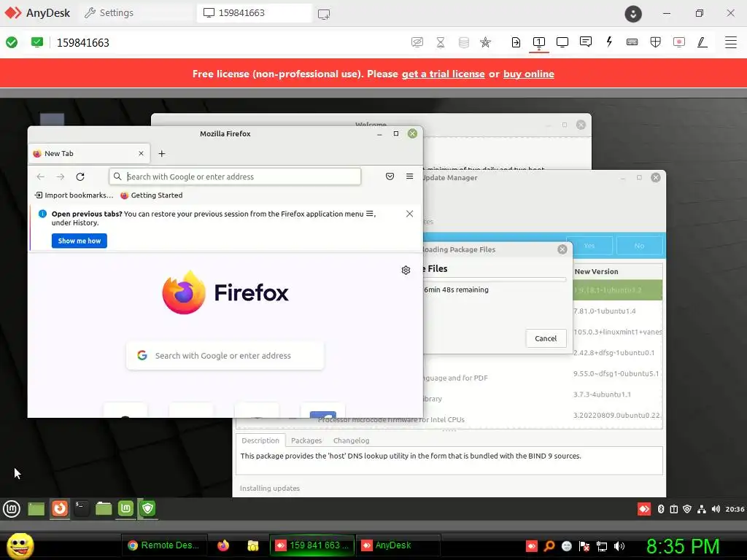The width and height of the screenshot is (747, 560).
Task: Click the smiley start button on local taskbar
Action: tap(20, 545)
